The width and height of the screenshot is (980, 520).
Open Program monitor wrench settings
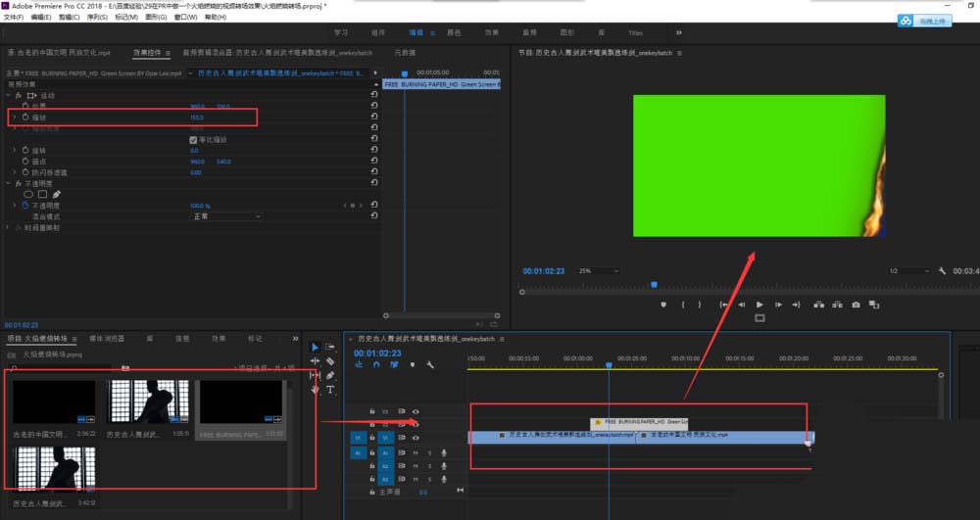[942, 271]
